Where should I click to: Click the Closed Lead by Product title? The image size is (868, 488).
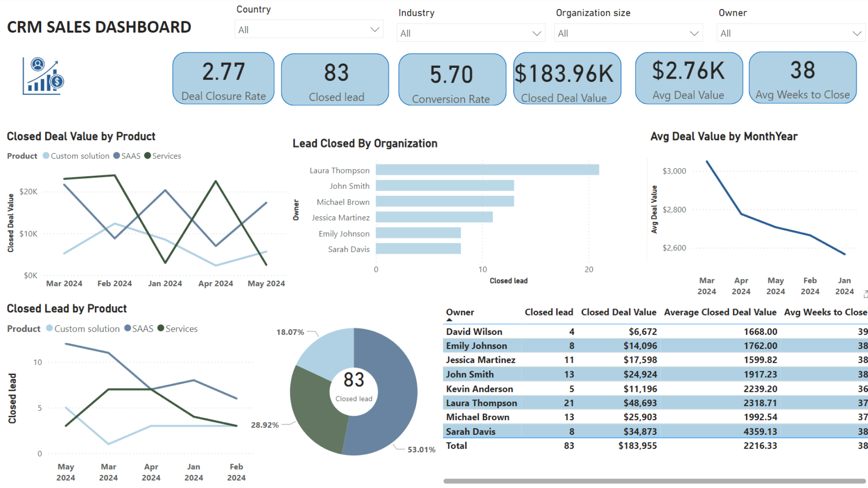[67, 309]
